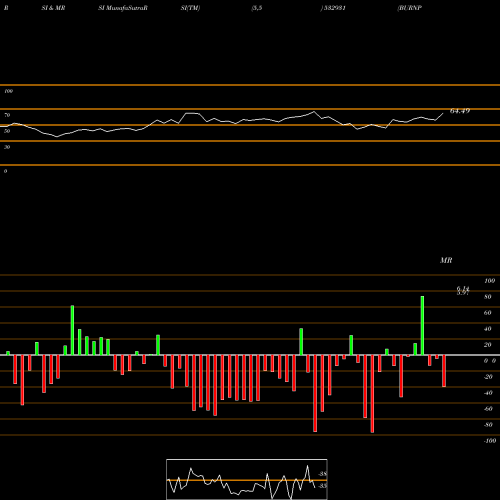Click the MR axis label -80

(488, 425)
